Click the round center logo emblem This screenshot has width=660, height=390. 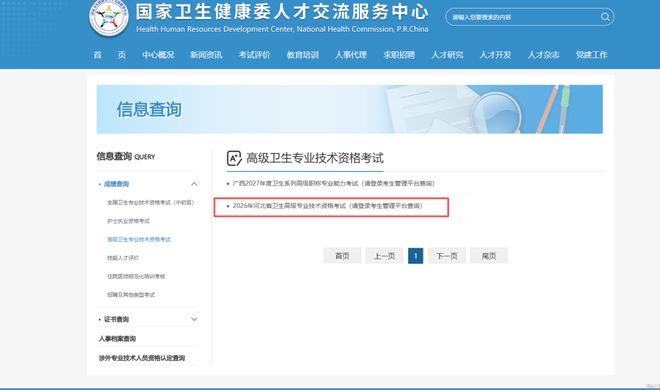(x=109, y=17)
